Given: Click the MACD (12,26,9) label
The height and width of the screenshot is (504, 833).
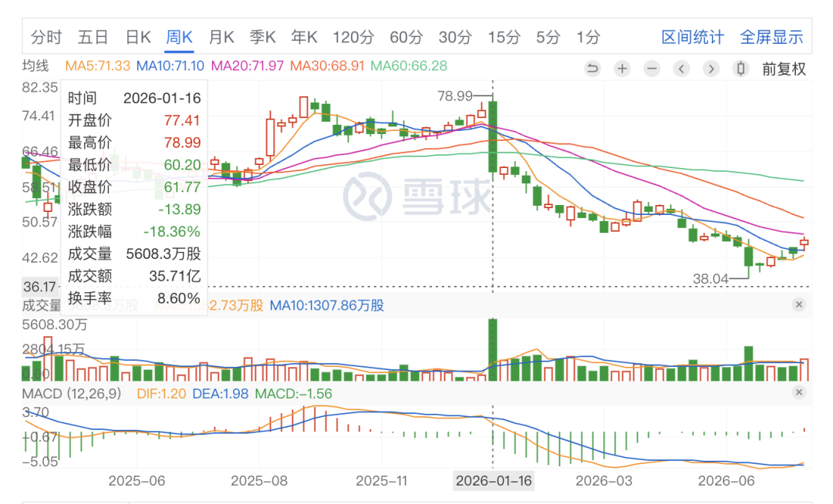Looking at the screenshot, I should tap(72, 394).
